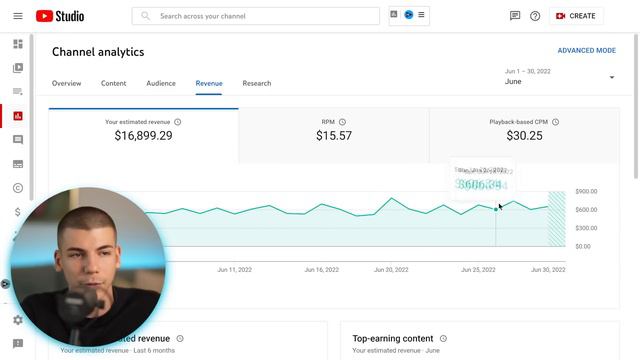The width and height of the screenshot is (640, 360).
Task: Select the Playback-based CPM metric card
Action: tap(524, 136)
